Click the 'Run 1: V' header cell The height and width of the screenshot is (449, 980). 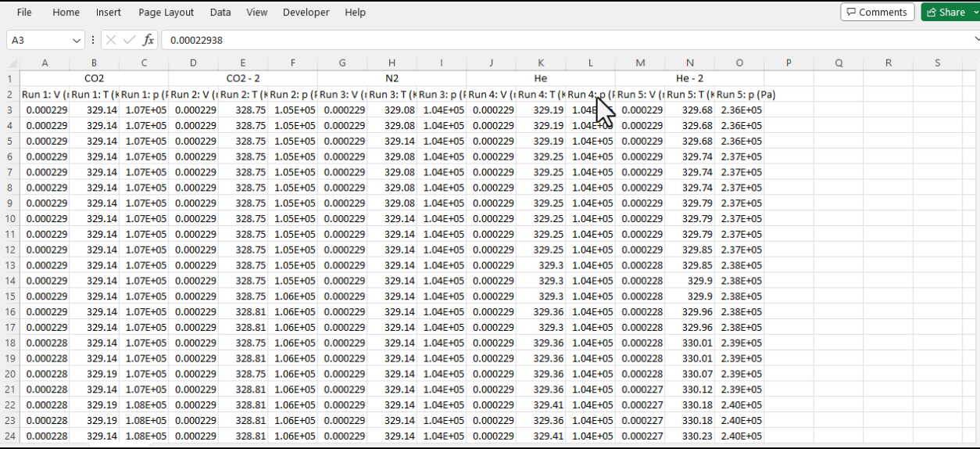pyautogui.click(x=45, y=94)
